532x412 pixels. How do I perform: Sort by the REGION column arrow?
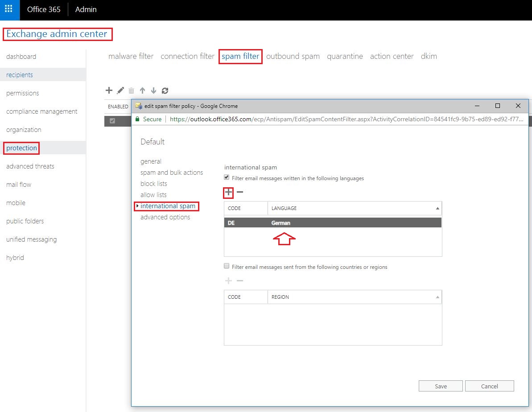tap(437, 297)
